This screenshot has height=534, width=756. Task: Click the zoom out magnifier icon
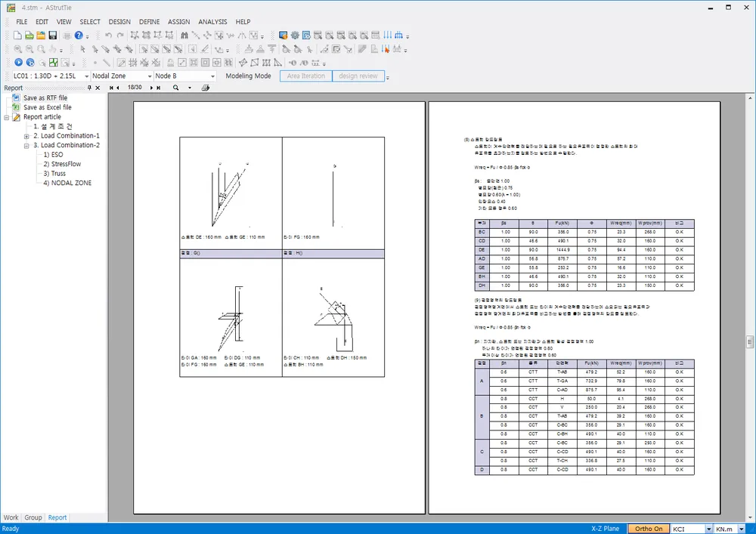(29, 48)
